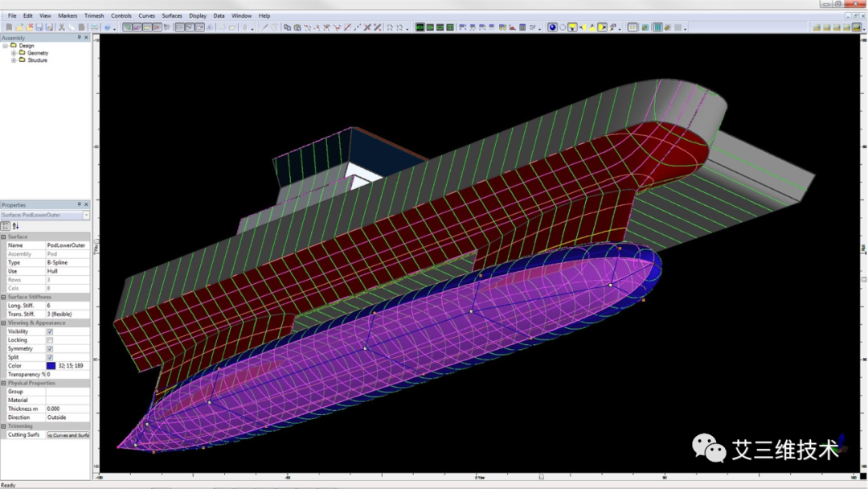Click the Name field value PodLowerOuter
The image size is (868, 489).
coord(68,245)
